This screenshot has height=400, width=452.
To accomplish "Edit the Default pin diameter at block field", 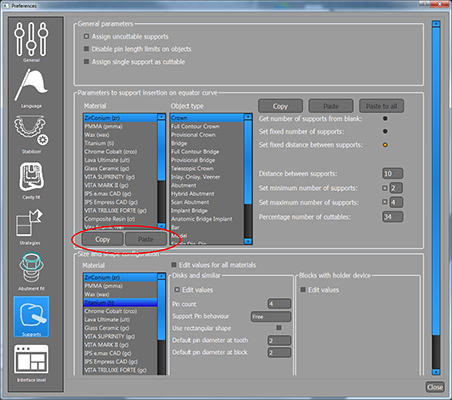I will (x=279, y=352).
